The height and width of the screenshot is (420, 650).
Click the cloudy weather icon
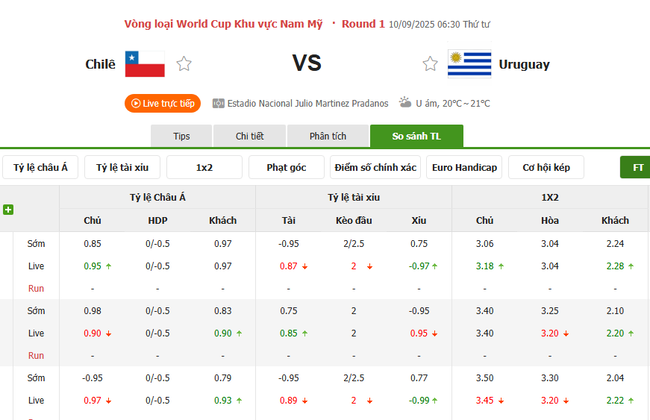tap(405, 103)
